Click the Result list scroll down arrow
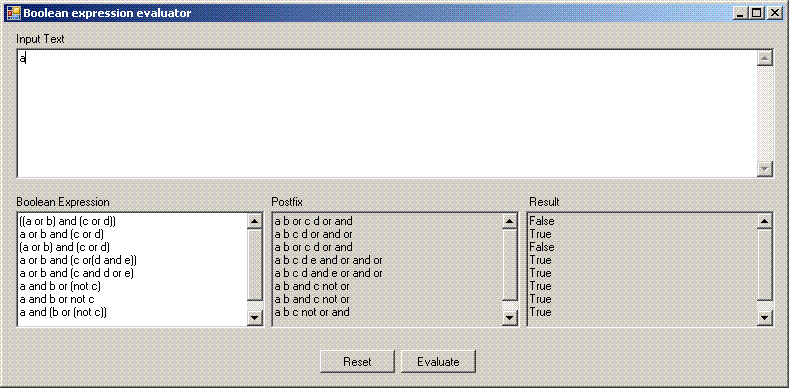Viewport: 789px width, 388px height. (x=765, y=318)
